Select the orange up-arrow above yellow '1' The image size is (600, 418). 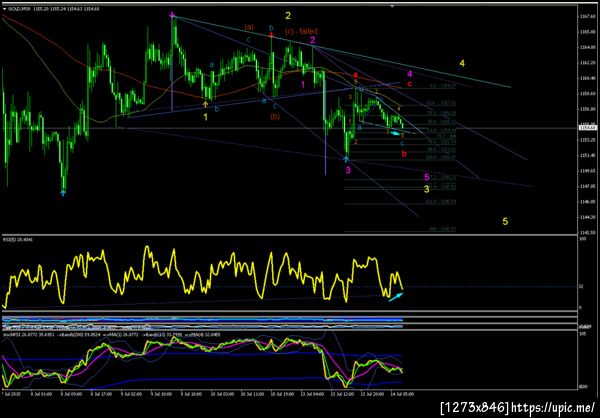pyautogui.click(x=206, y=103)
